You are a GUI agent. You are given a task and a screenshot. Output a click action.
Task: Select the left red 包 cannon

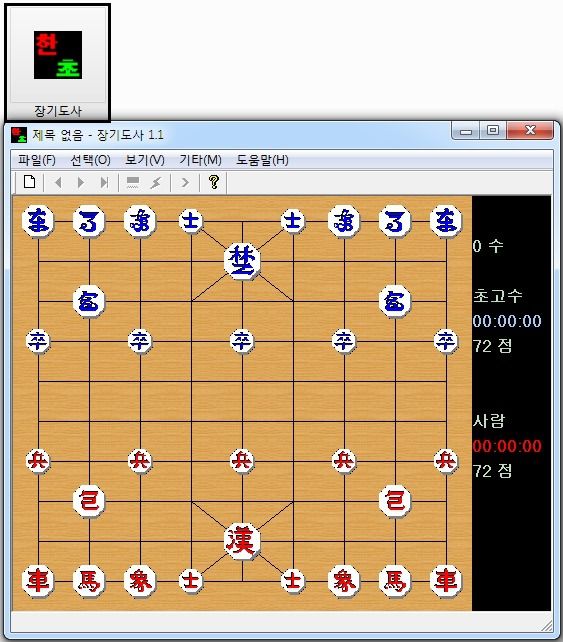[89, 501]
